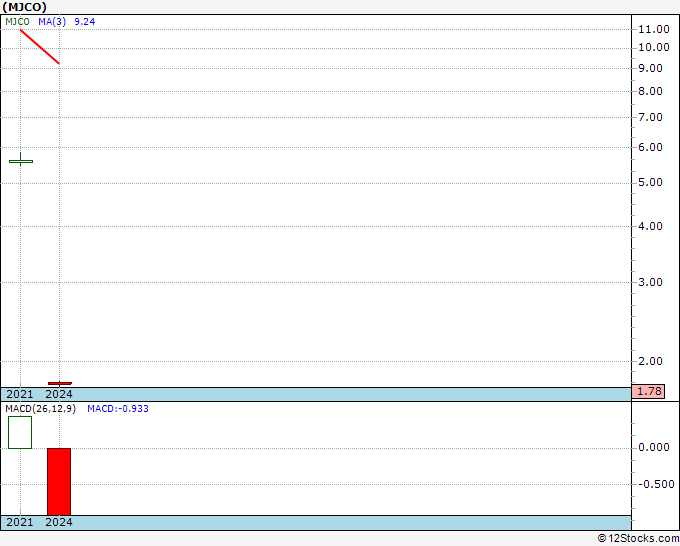The width and height of the screenshot is (680, 546).
Task: Click the current price tag 1.78
Action: click(x=648, y=391)
